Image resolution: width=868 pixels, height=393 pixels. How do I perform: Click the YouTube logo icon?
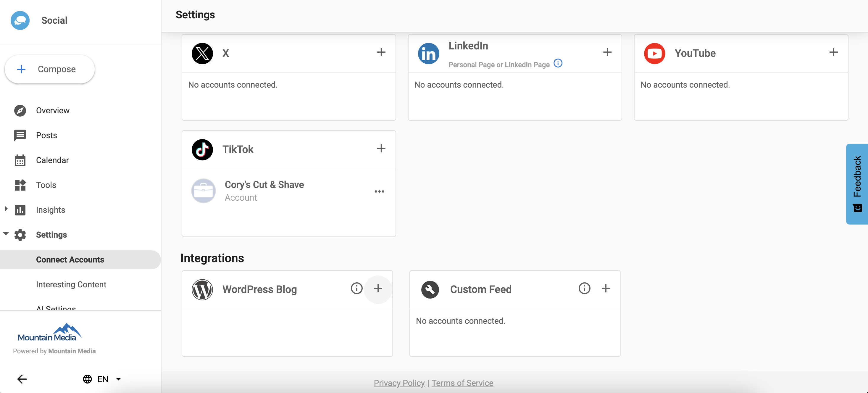[x=654, y=53]
